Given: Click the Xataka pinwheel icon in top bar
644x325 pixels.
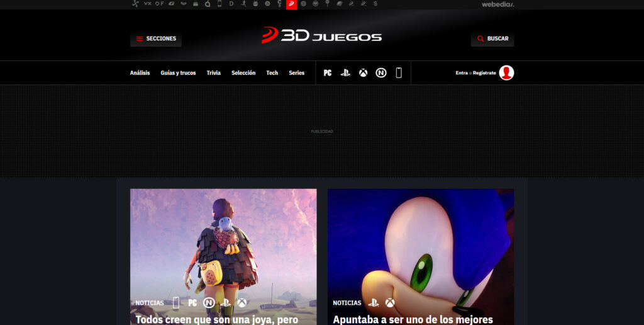Looking at the screenshot, I should coord(135,4).
